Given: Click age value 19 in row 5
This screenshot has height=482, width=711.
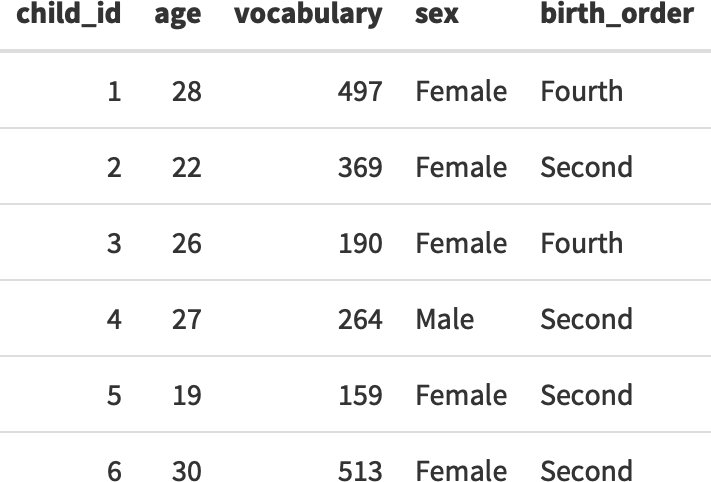Looking at the screenshot, I should [x=186, y=395].
